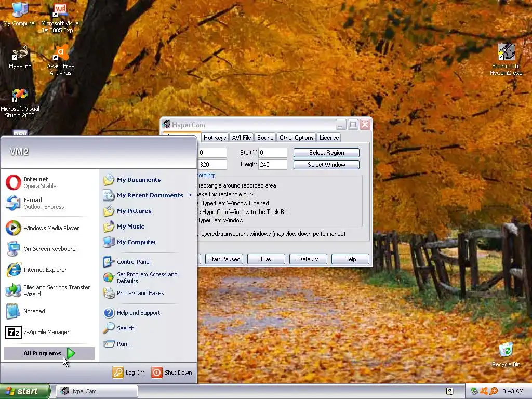The width and height of the screenshot is (532, 399).
Task: Open My Pictures folder
Action: point(148,211)
